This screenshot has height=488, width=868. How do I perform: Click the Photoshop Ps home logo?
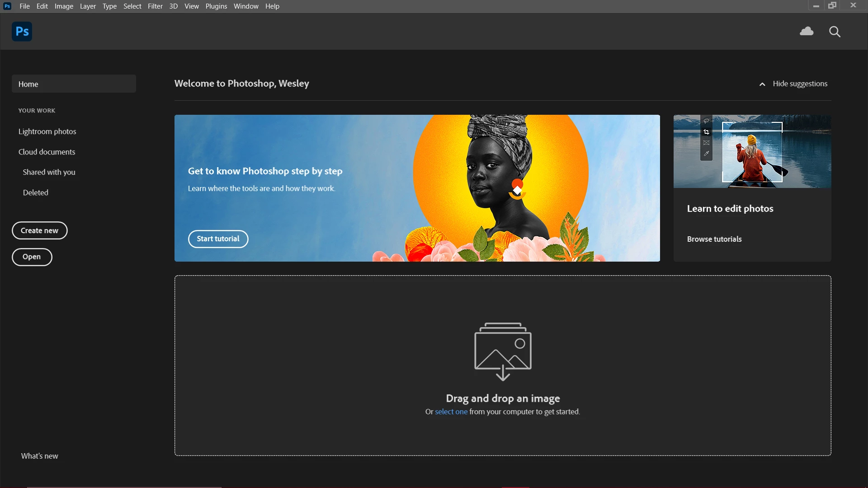tap(22, 32)
